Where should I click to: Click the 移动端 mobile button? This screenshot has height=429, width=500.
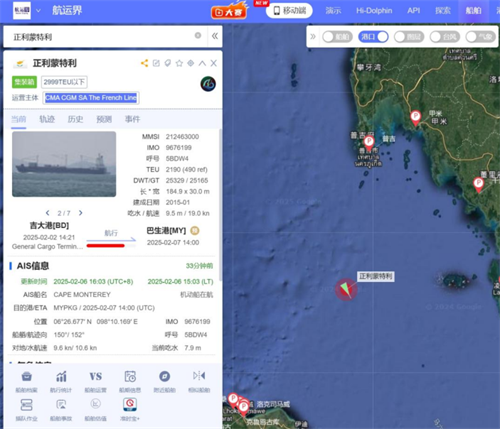click(289, 11)
